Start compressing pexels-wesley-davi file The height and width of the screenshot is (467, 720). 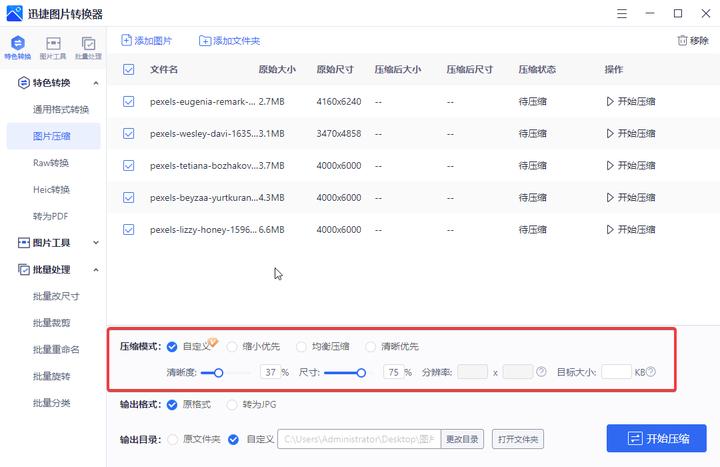(630, 134)
